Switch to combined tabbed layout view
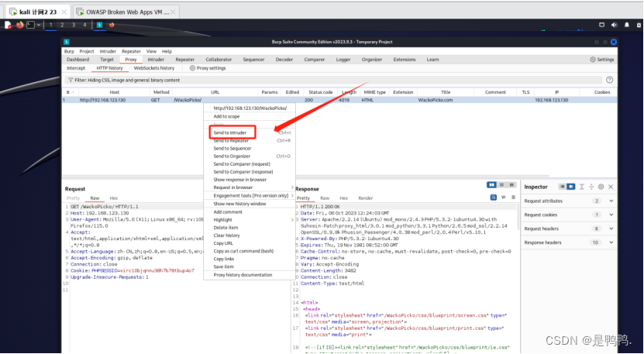 511,185
